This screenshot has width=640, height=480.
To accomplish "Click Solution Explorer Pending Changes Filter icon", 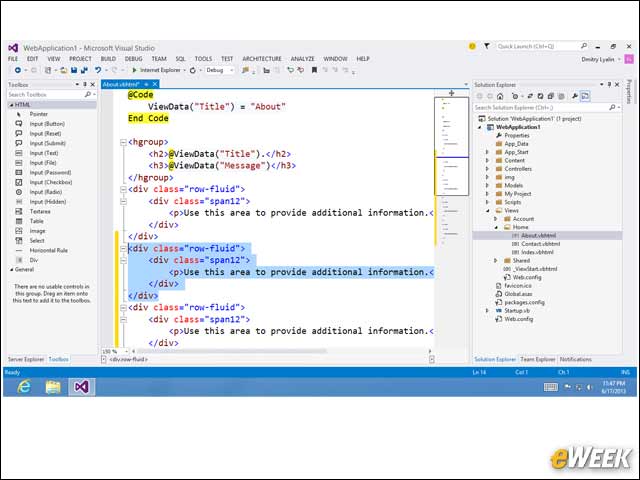I will tap(516, 96).
